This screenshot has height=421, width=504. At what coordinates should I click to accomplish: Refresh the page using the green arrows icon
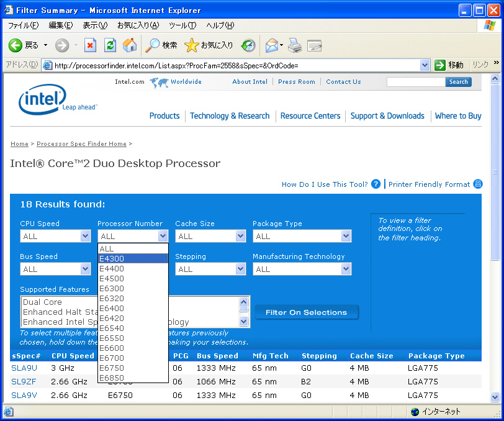coord(110,45)
